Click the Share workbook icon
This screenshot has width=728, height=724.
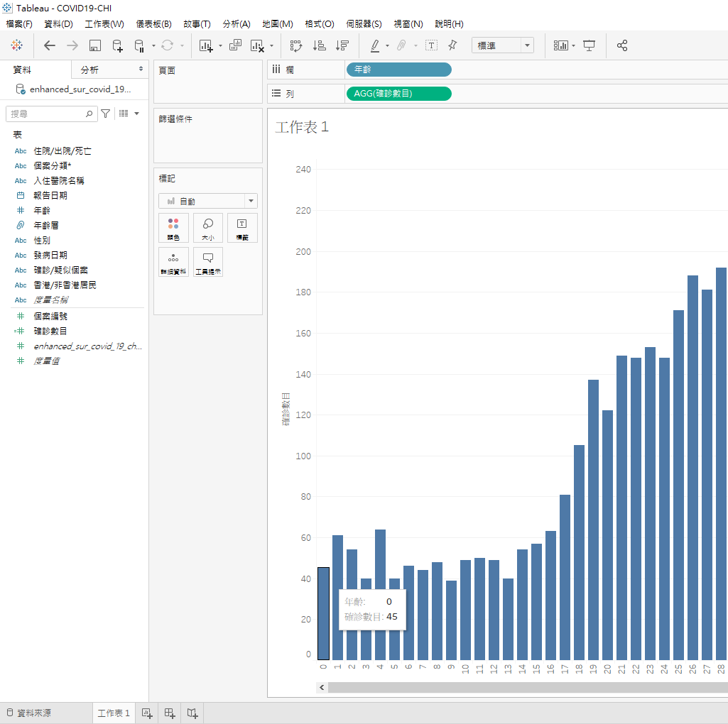622,45
